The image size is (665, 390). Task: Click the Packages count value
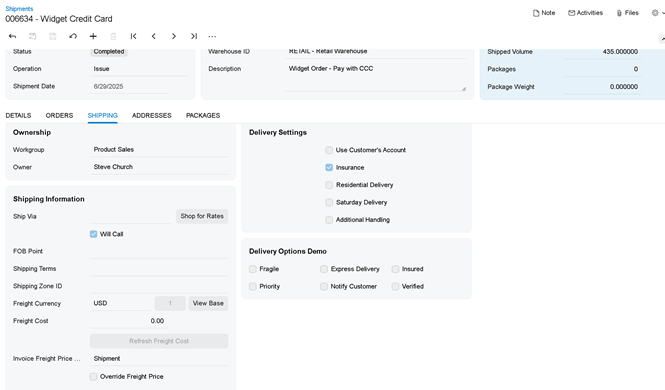tap(636, 69)
